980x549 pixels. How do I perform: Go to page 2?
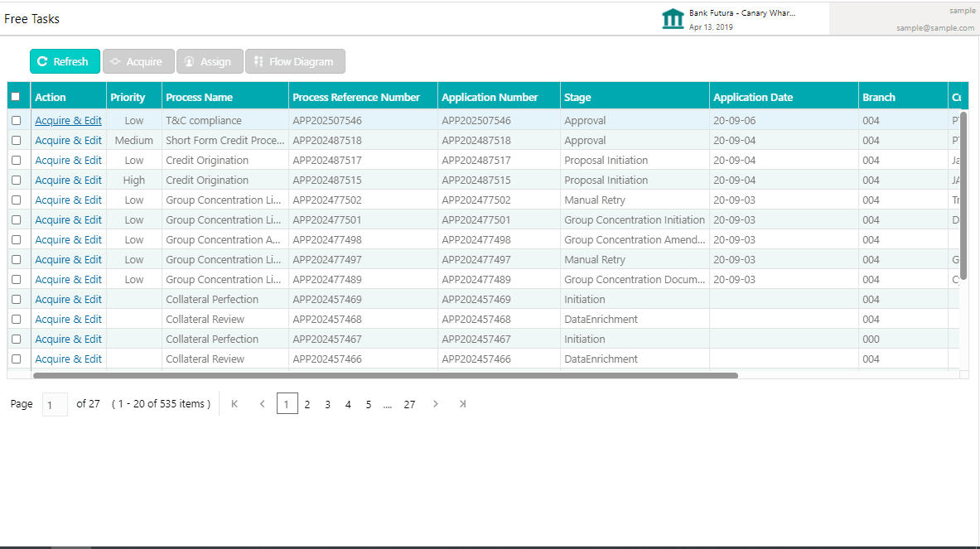[x=307, y=405]
